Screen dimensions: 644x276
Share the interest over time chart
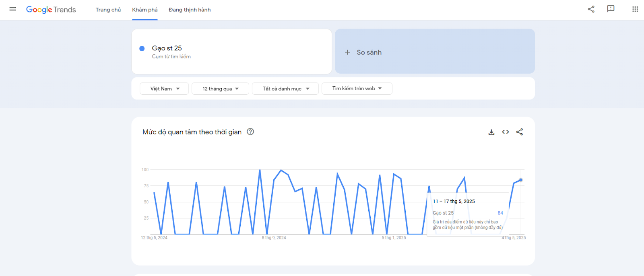pos(520,132)
